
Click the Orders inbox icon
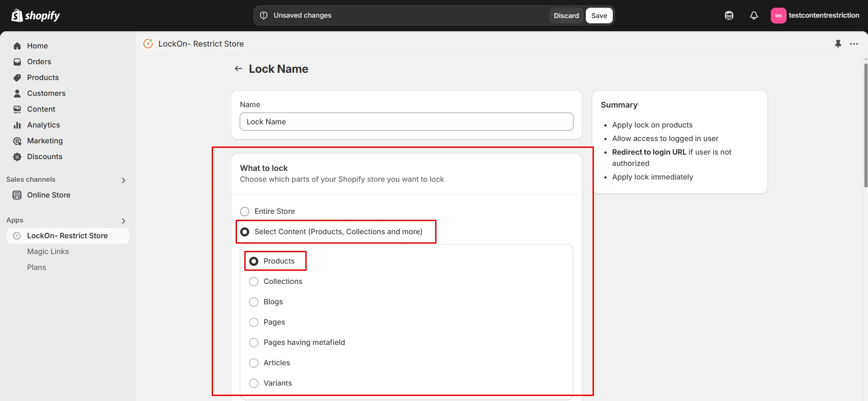tap(17, 61)
